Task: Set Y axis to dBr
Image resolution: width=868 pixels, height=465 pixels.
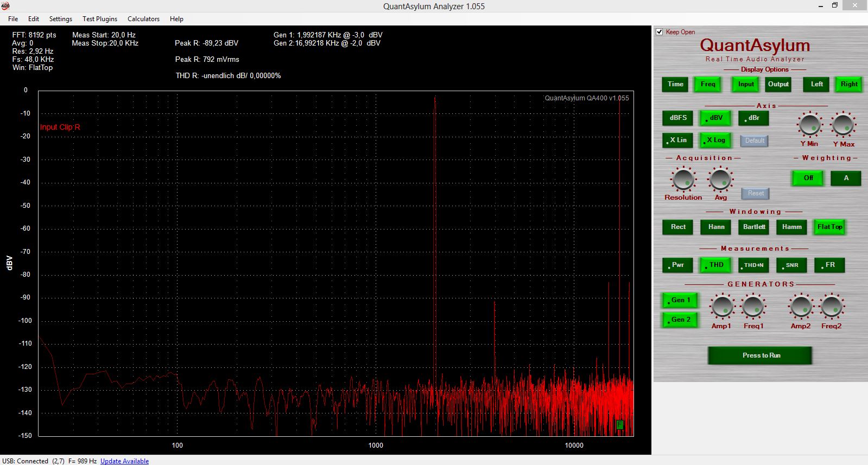Action: tap(753, 118)
